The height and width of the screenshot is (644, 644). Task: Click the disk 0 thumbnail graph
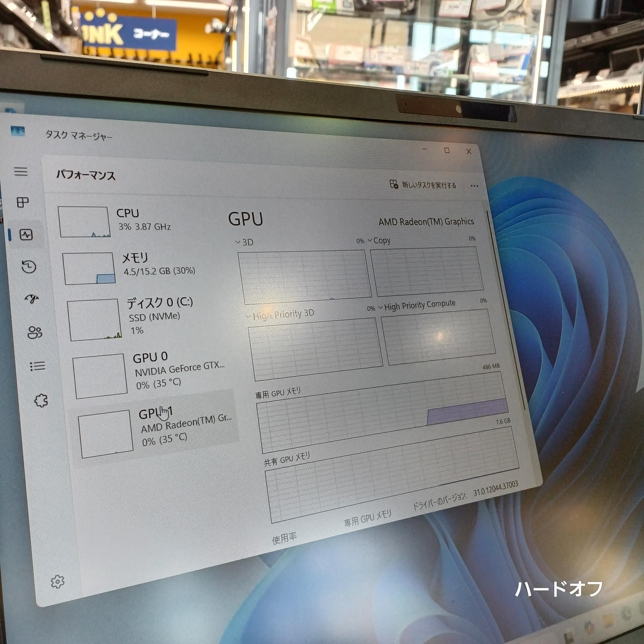[94, 320]
